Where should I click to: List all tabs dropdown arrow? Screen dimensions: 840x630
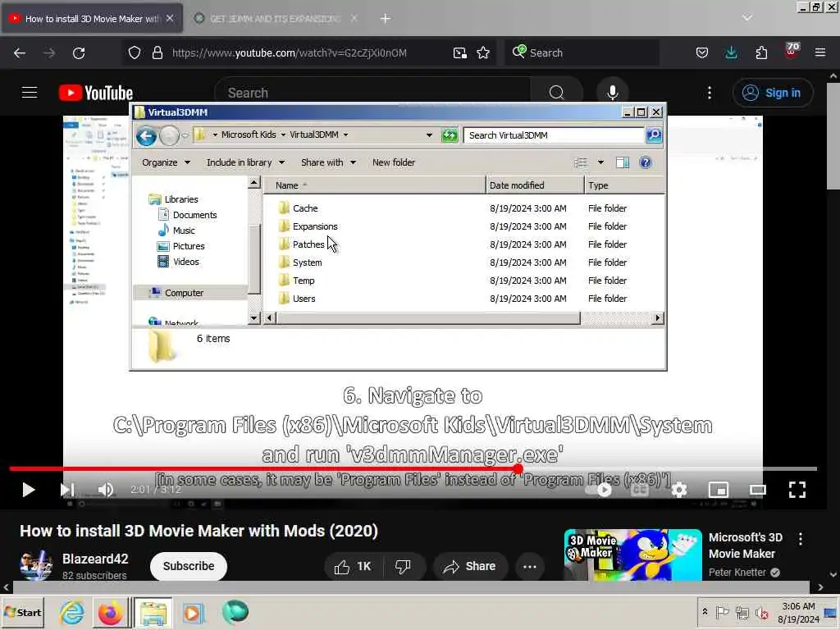pos(746,18)
